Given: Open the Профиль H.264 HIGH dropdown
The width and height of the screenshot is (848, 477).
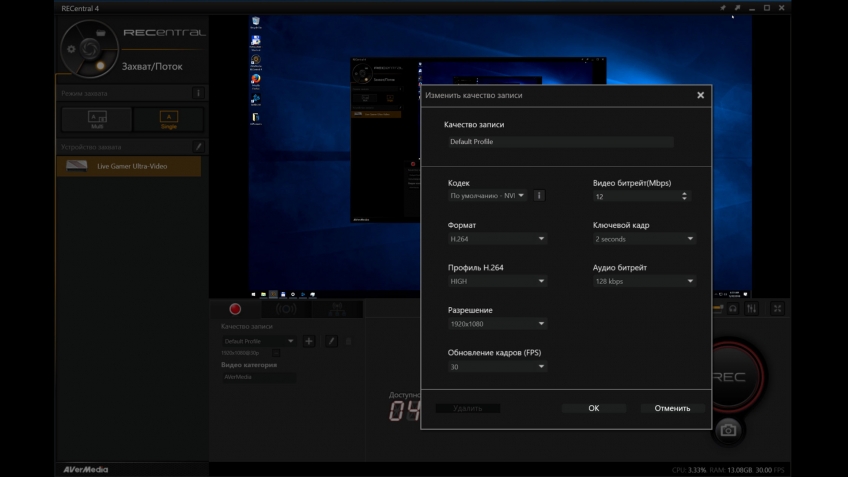Looking at the screenshot, I should (497, 281).
